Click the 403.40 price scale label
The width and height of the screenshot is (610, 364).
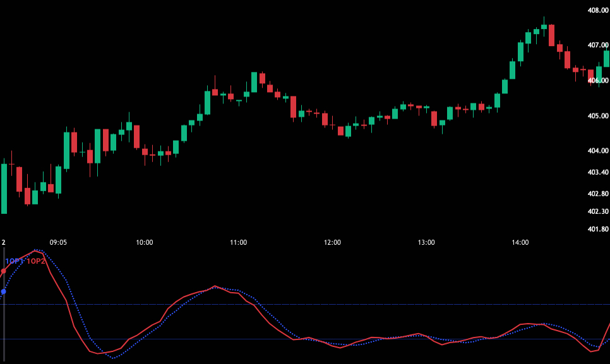(x=597, y=172)
